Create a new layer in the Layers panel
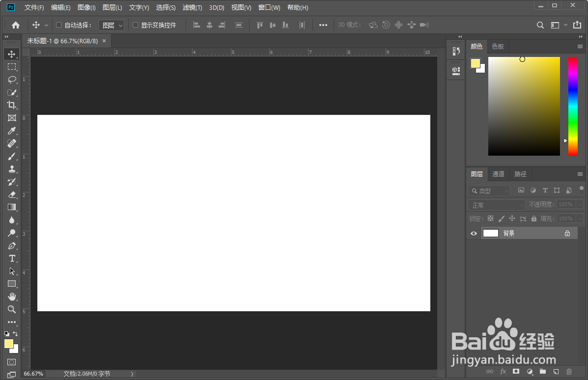Image resolution: width=588 pixels, height=380 pixels. pos(556,372)
